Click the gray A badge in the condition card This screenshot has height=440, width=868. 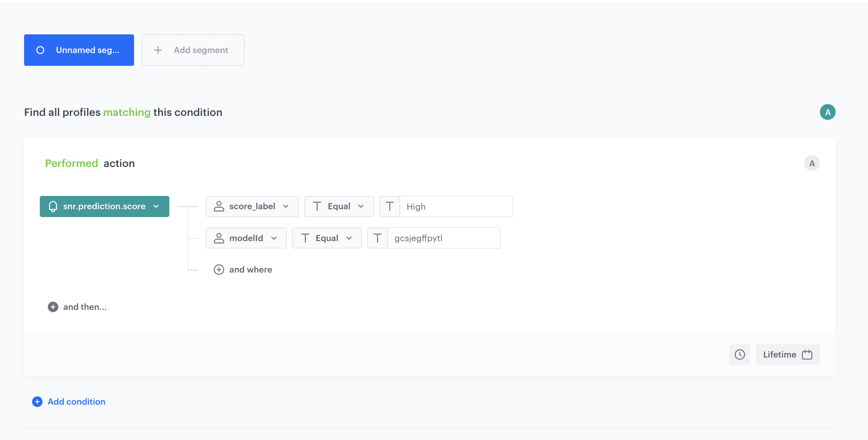[x=812, y=164]
